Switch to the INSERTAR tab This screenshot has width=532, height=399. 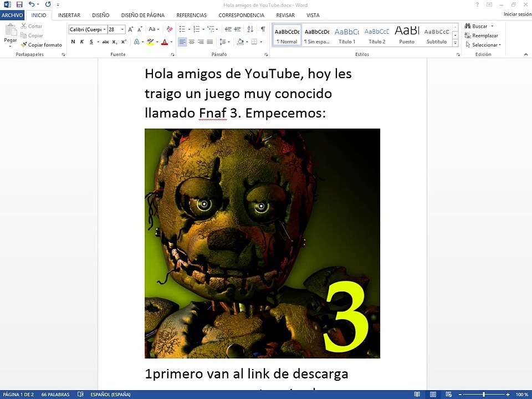(69, 16)
